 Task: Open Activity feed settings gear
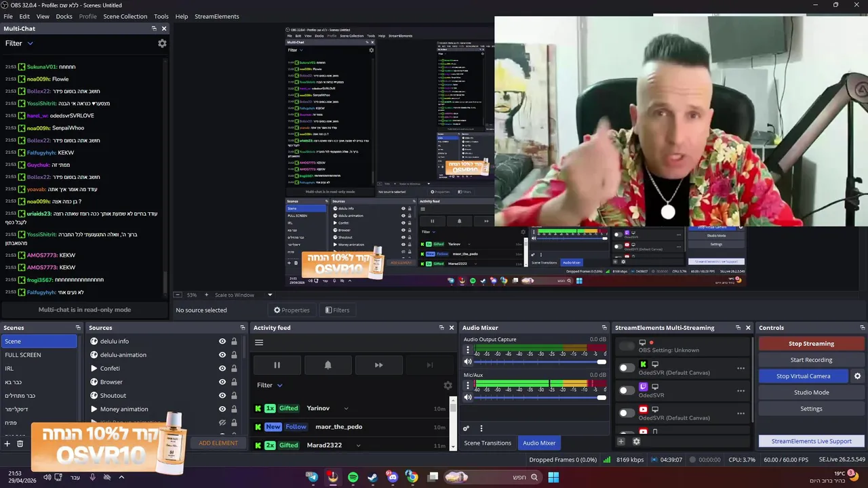point(448,386)
